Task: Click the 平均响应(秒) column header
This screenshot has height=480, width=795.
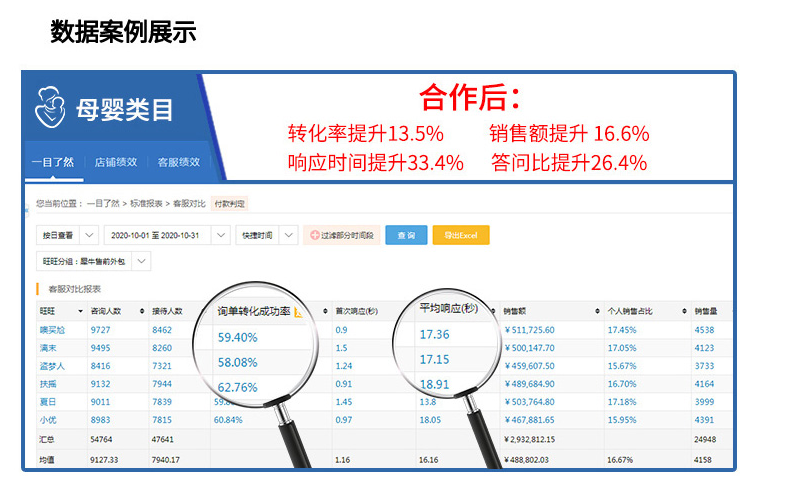Action: (449, 308)
